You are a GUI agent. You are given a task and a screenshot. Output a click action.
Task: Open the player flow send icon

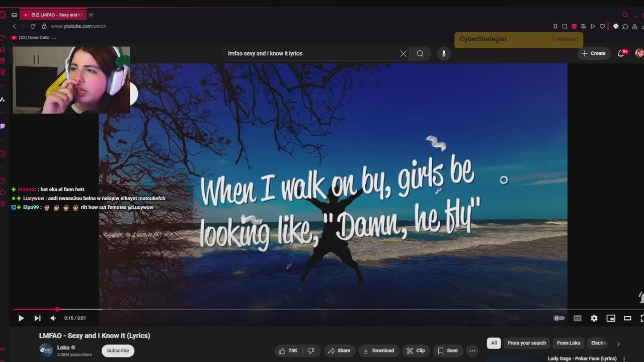tap(593, 26)
